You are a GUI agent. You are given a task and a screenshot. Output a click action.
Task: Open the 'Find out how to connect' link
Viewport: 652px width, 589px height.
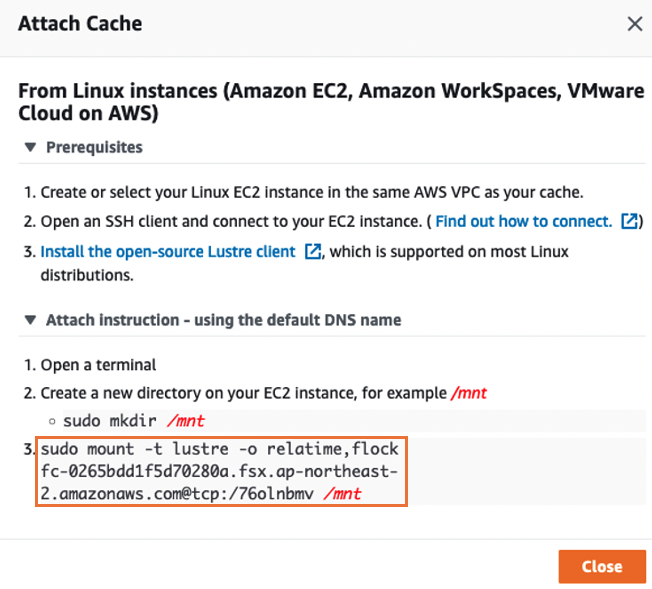[524, 221]
